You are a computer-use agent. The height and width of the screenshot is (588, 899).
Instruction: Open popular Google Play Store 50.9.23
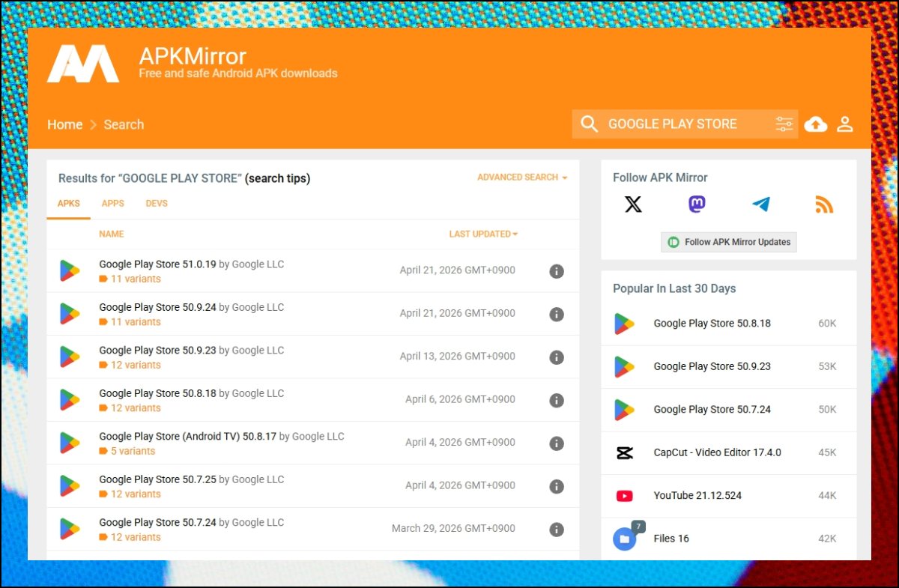tap(712, 366)
